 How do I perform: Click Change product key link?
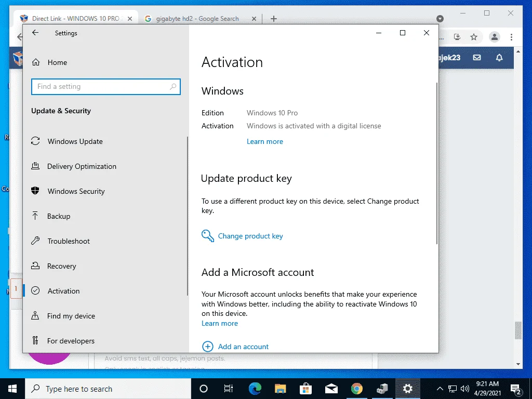[250, 236]
